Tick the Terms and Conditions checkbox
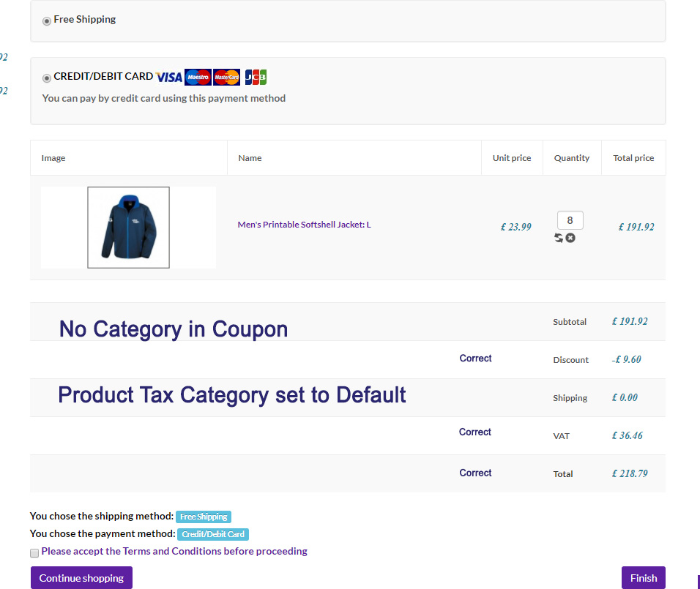Viewport: 700px width, 589px height. pyautogui.click(x=34, y=552)
